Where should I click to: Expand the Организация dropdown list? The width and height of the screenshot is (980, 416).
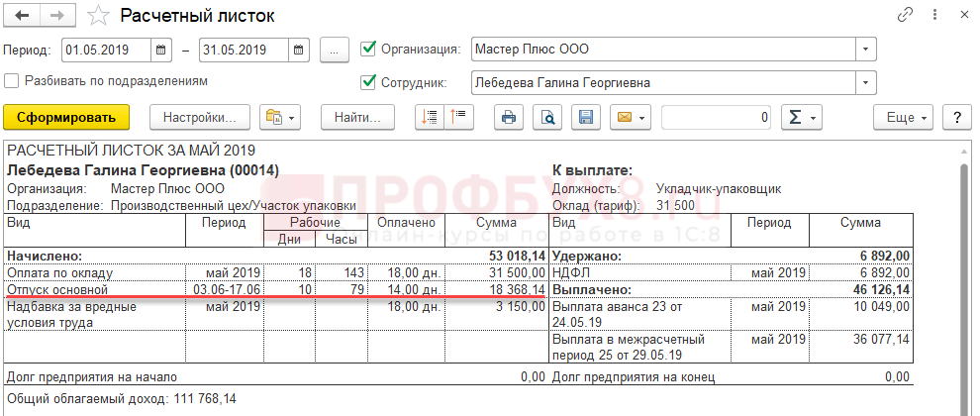pyautogui.click(x=865, y=50)
